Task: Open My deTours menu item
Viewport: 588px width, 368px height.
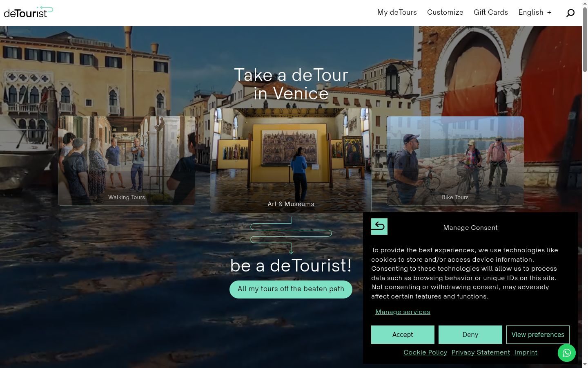Action: click(397, 12)
